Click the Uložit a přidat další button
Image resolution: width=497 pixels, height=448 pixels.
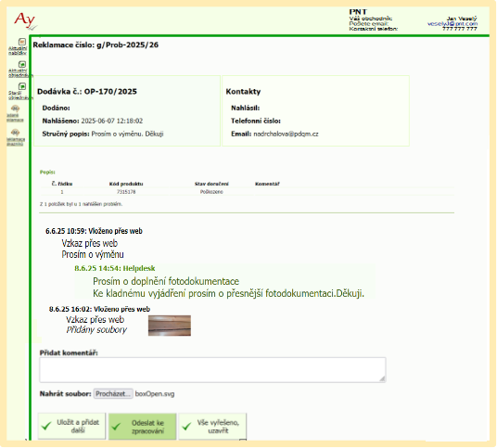coord(71,427)
